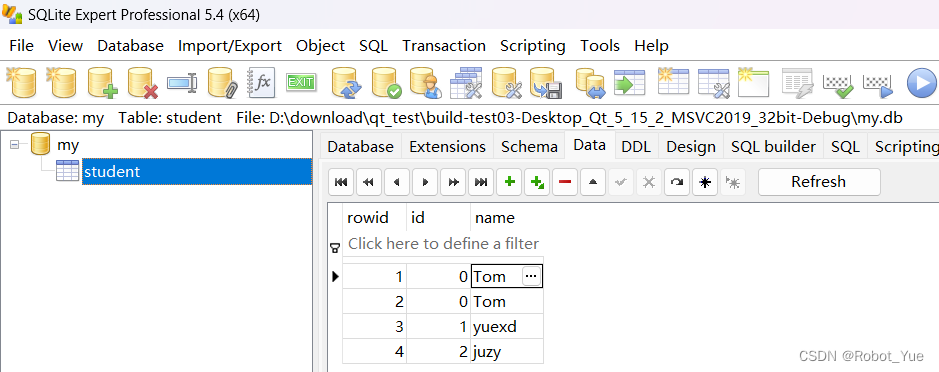The image size is (939, 372).
Task: Open the SQL menu
Action: tap(374, 46)
